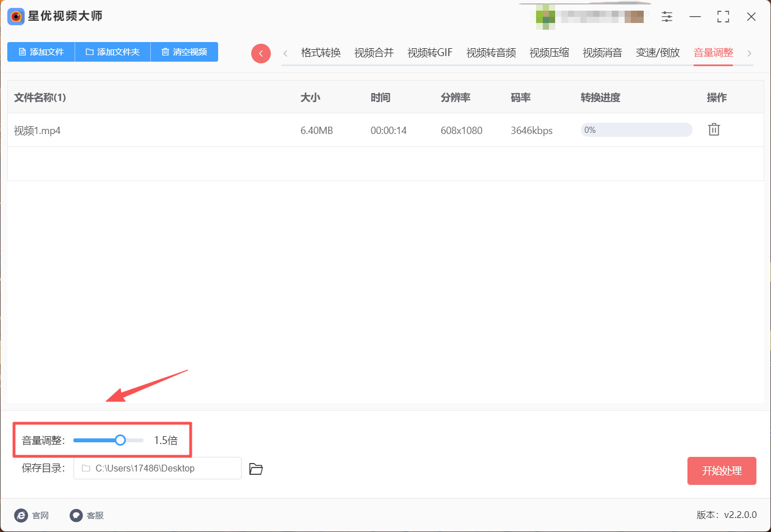Open the save directory folder icon
This screenshot has height=532, width=771.
point(256,469)
